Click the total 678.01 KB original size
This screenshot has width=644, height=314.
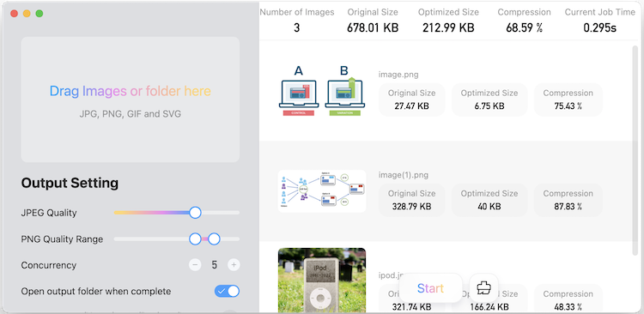[373, 28]
